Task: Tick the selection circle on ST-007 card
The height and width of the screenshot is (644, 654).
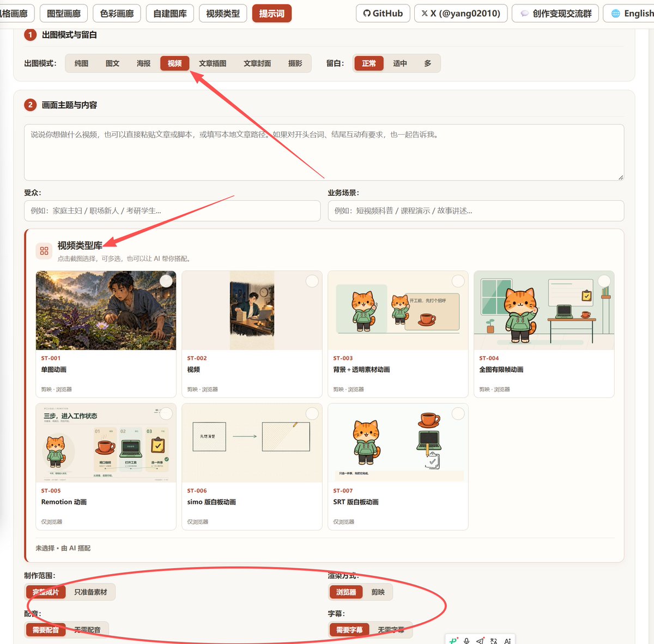Action: pyautogui.click(x=458, y=413)
